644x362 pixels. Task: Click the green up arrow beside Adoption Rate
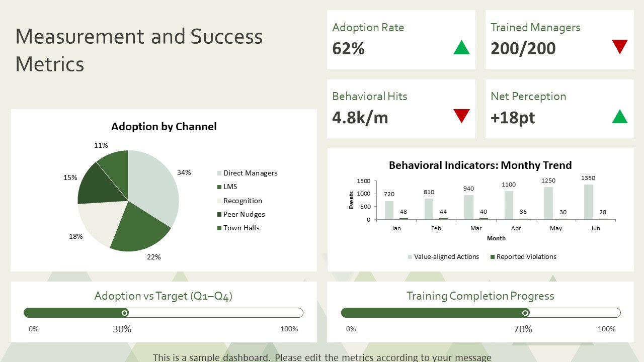click(461, 47)
